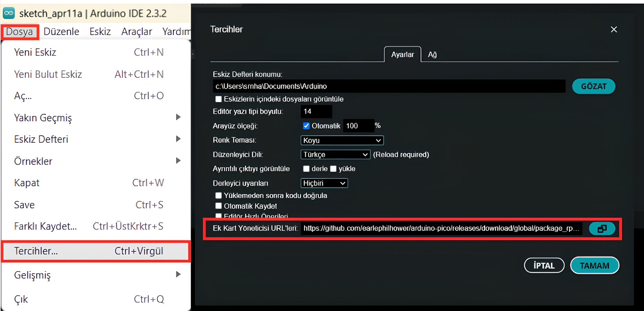
Task: Click the editor font size field
Action: coord(316,111)
